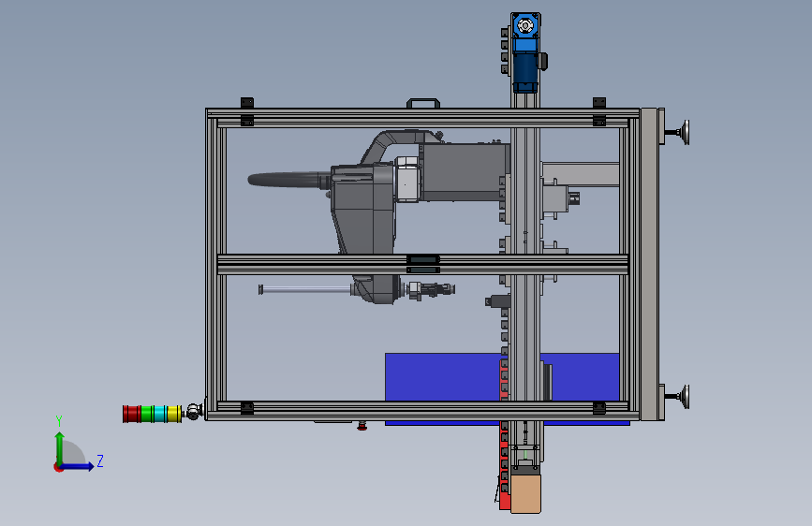Image resolution: width=812 pixels, height=526 pixels.
Task: Select the thin horizontal rod below the cross beam
Action: click(305, 290)
